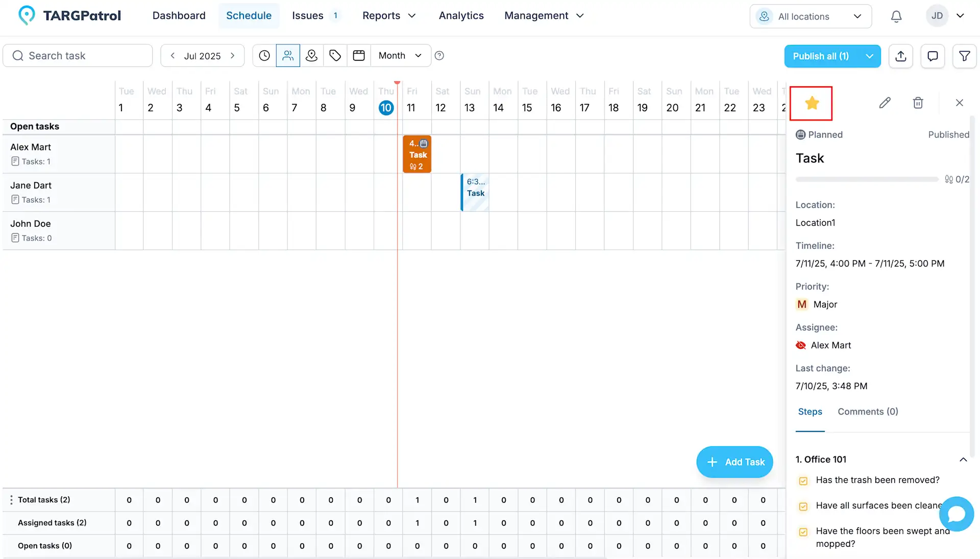The height and width of the screenshot is (559, 980).
Task: Select the location pin view icon
Action: (x=311, y=56)
